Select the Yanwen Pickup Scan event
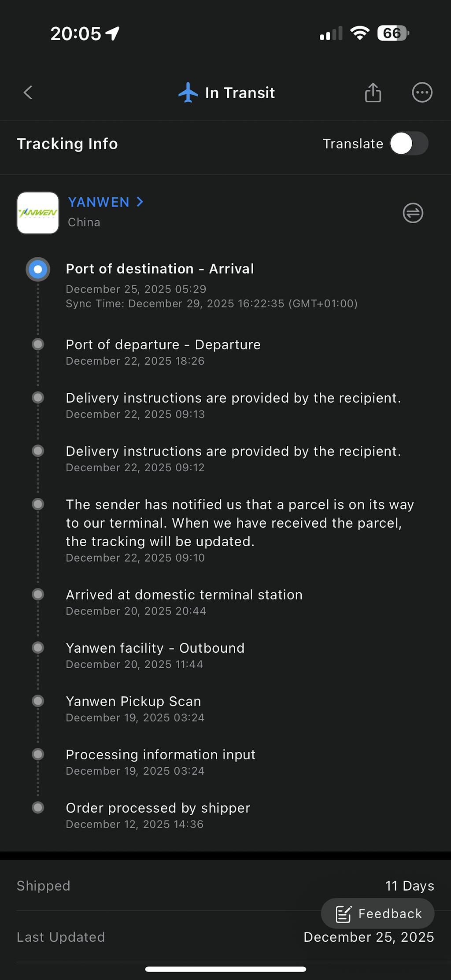 point(133,702)
